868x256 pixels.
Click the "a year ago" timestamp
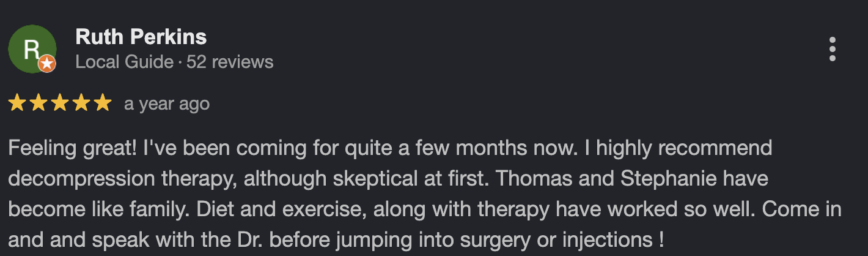(x=167, y=104)
